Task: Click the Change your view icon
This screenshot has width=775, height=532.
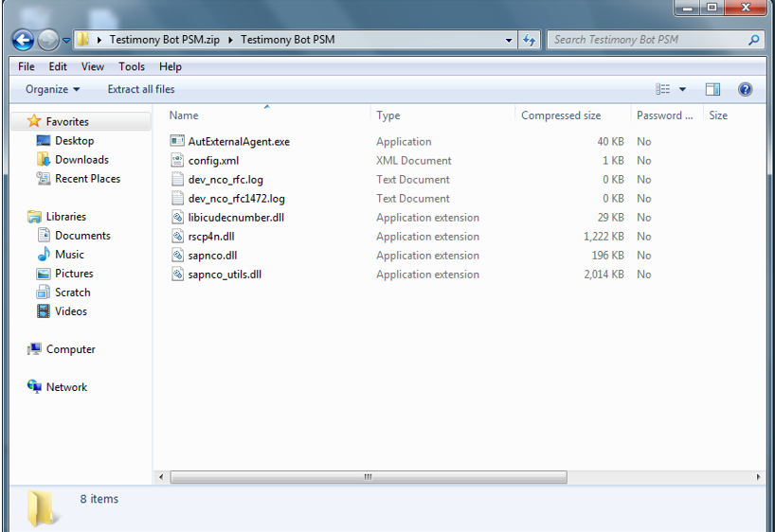Action: (x=662, y=89)
